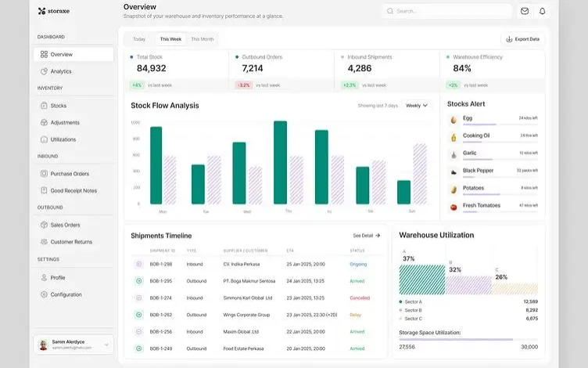The image size is (588, 368).
Task: Open Purchase Orders menu item
Action: 73,174
